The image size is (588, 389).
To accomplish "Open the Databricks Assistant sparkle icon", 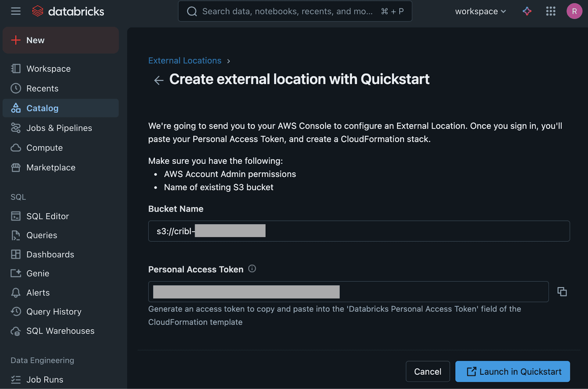I will 527,11.
